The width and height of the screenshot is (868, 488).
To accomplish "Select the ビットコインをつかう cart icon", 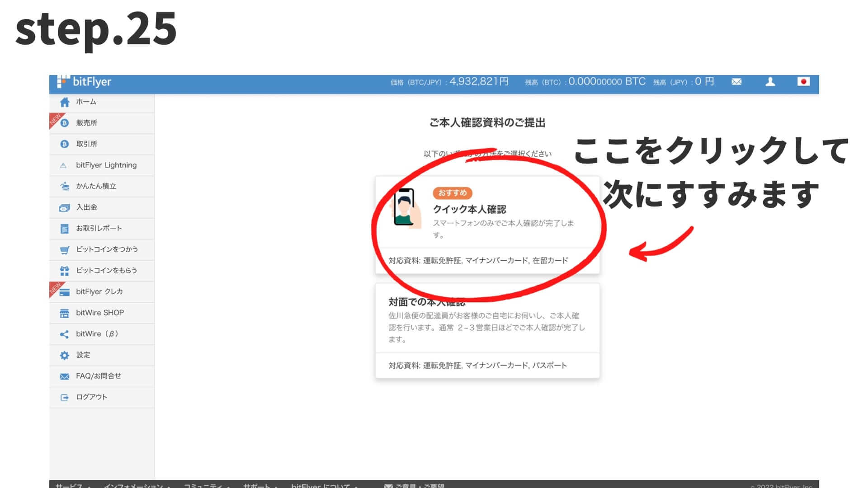I will pyautogui.click(x=64, y=249).
